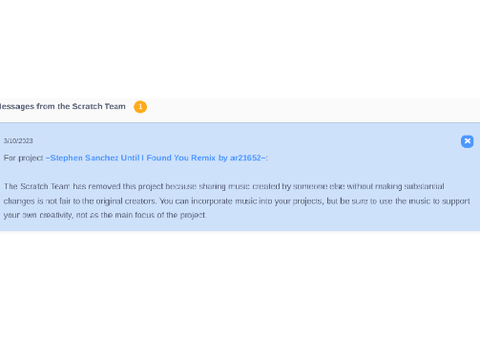Click the 3/10/2023 message date
Viewport: 480px width, 360px height.
pyautogui.click(x=18, y=141)
